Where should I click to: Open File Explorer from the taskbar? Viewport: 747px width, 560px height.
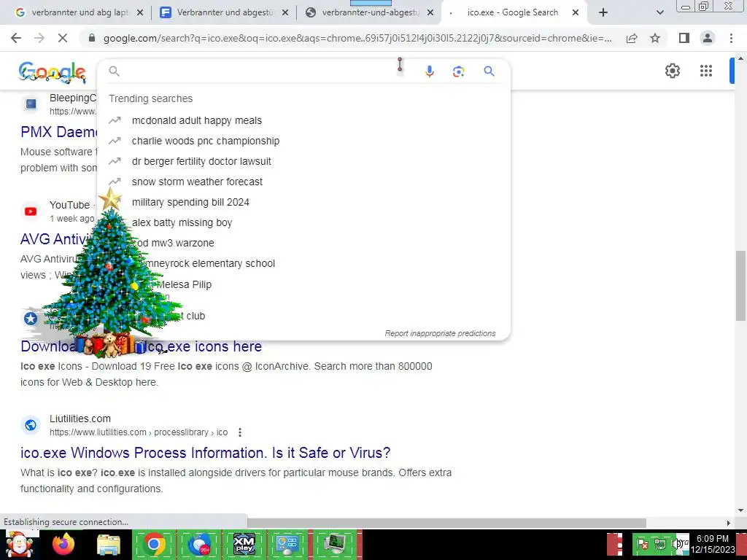pyautogui.click(x=109, y=545)
